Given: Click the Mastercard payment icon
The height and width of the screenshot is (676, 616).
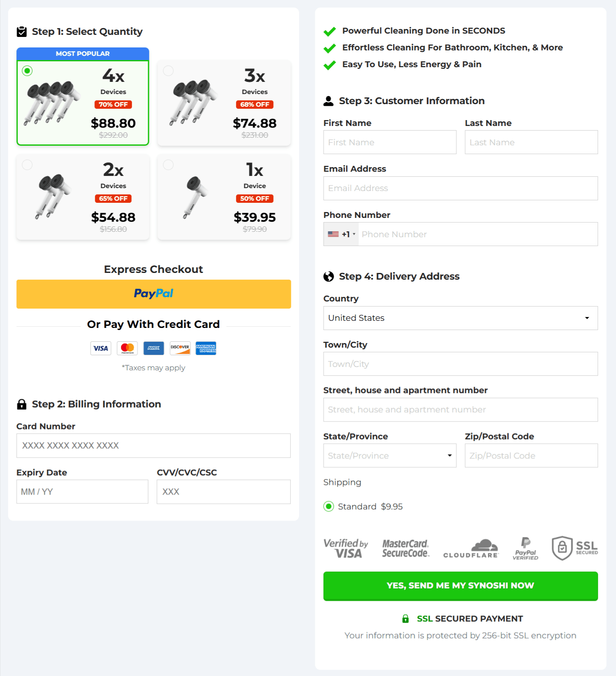Looking at the screenshot, I should (x=127, y=348).
